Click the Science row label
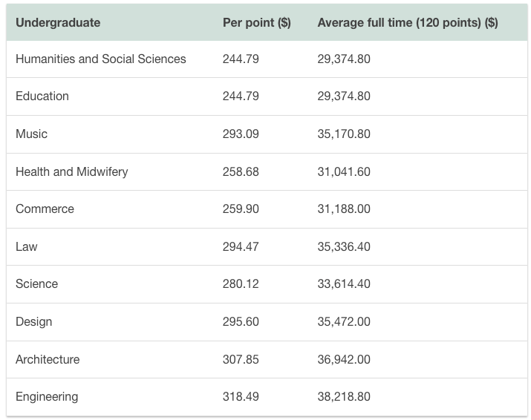531x420 pixels. (36, 283)
